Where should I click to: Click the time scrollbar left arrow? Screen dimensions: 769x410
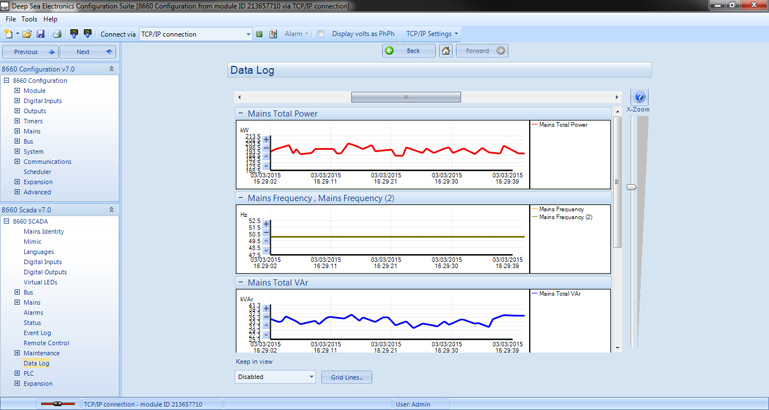coord(240,97)
